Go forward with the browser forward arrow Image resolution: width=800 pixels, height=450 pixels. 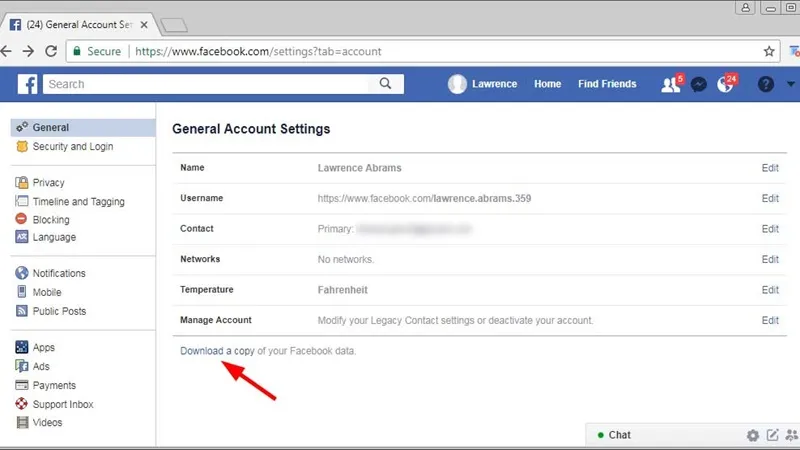[29, 51]
